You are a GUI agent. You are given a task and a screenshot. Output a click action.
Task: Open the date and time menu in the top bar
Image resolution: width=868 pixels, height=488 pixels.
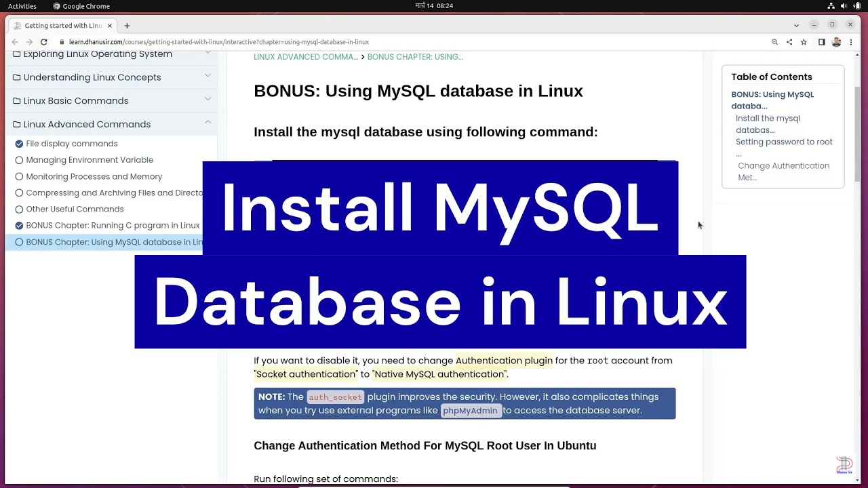(x=434, y=6)
